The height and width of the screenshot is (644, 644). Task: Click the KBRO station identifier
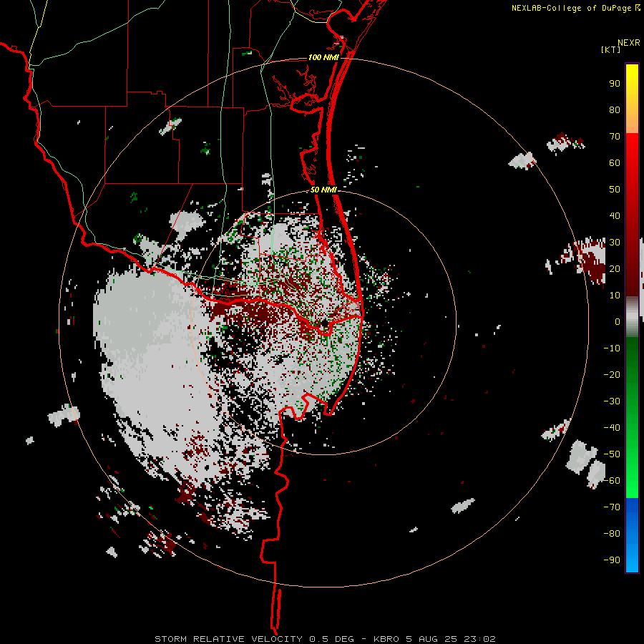coord(386,639)
